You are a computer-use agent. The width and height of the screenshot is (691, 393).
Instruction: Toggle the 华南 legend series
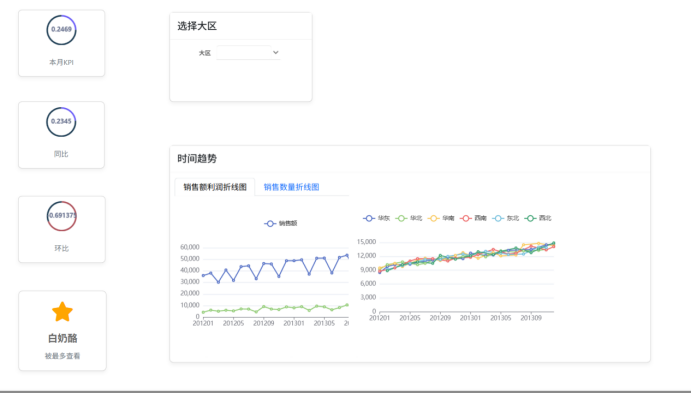(441, 218)
